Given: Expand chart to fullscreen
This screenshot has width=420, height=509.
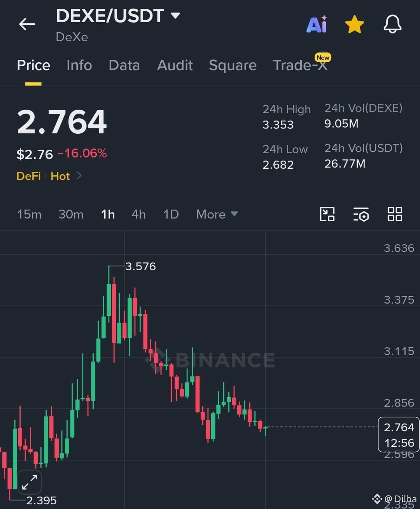Looking at the screenshot, I should pos(30,482).
